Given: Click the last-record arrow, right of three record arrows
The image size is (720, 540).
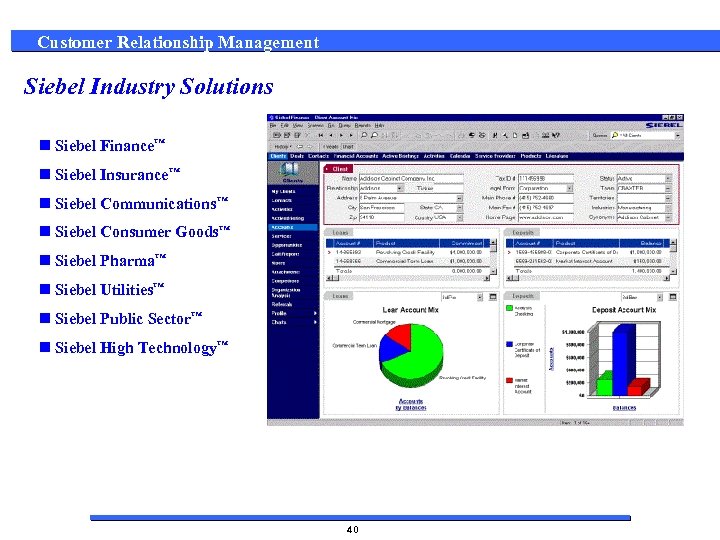Looking at the screenshot, I should (351, 135).
